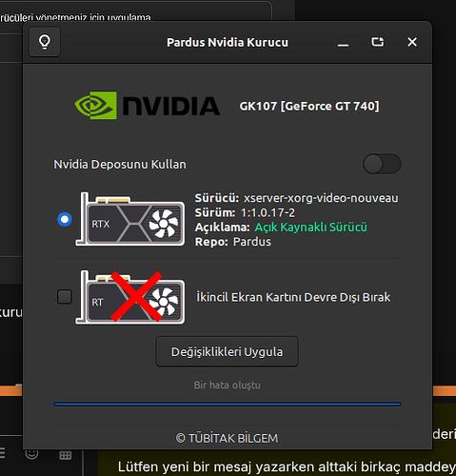Viewport: 456px width, 476px height.
Task: Click the list lines icon at bottom-left
Action: [2, 453]
